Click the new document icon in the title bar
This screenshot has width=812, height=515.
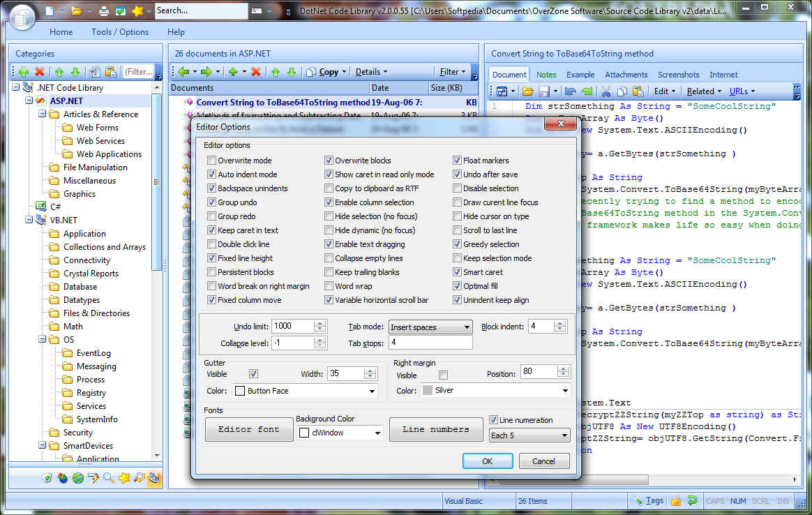tap(50, 11)
